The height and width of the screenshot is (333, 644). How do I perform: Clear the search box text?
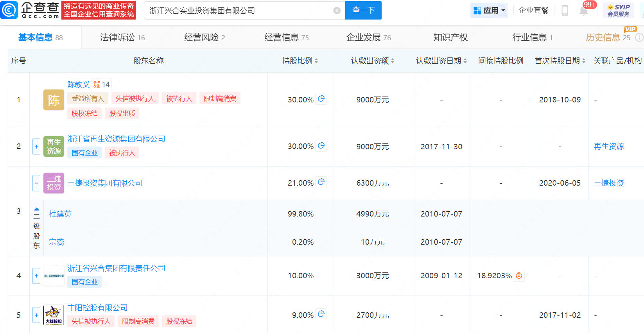[337, 11]
